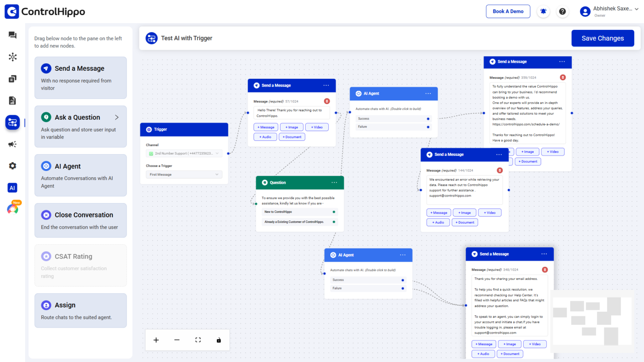The width and height of the screenshot is (644, 362).
Task: Open Conversations via the chat bubble sidebar icon
Action: [12, 35]
